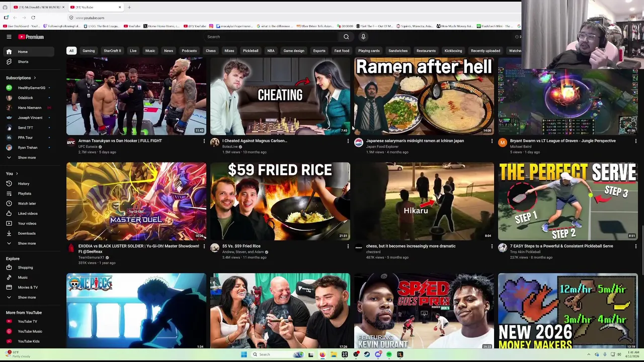The width and height of the screenshot is (644, 362).
Task: Play NEW 2026 MONEY MAKERS thumbnail
Action: coord(568,311)
